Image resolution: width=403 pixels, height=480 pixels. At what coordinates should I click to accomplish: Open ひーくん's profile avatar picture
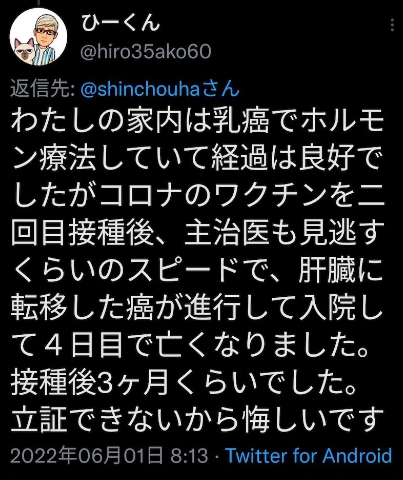(x=38, y=37)
